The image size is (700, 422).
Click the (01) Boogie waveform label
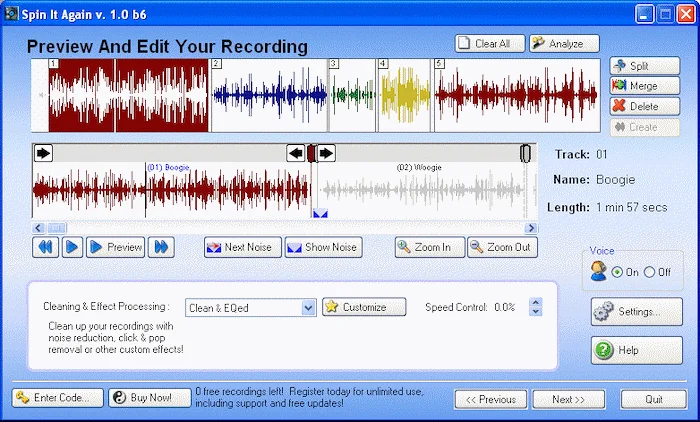[x=168, y=167]
